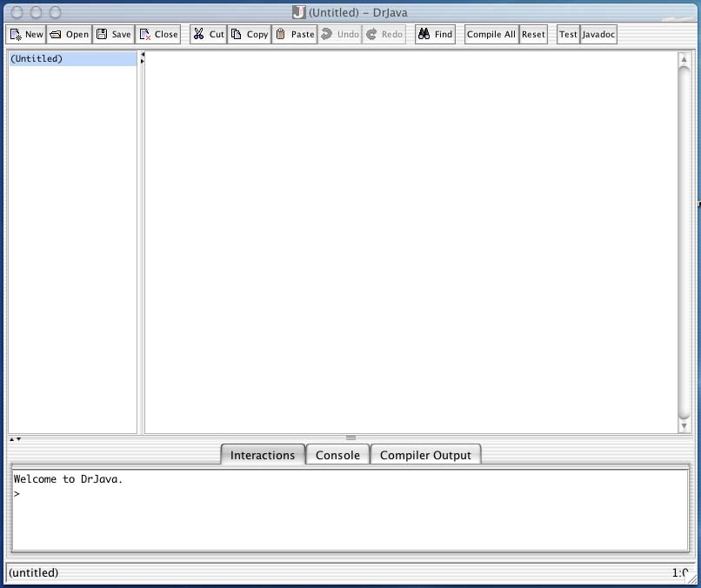Copy selection using the Copy icon
The image size is (701, 588).
tap(237, 35)
